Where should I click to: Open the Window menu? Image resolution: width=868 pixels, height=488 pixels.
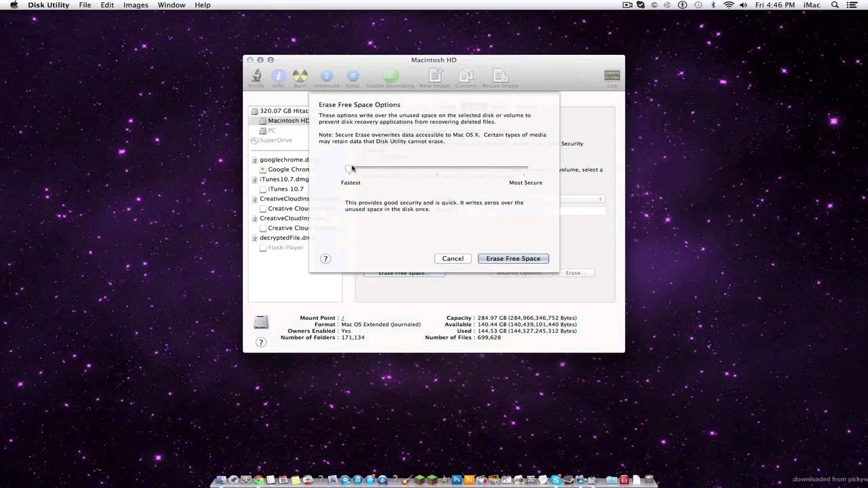[x=172, y=5]
